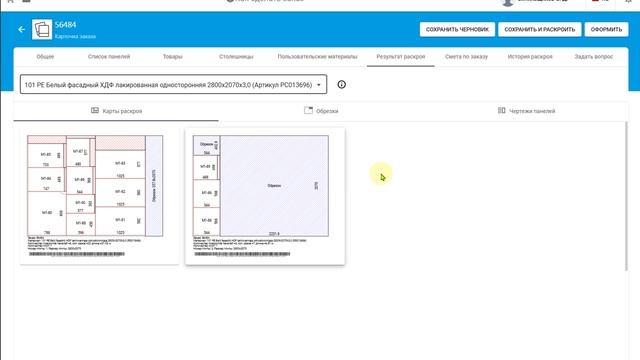640x360 pixels.
Task: Click the Сохранить черновик button
Action: pos(457,29)
